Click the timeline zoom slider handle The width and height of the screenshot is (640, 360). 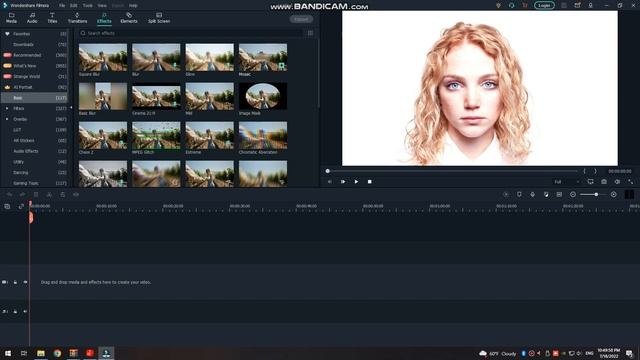596,195
